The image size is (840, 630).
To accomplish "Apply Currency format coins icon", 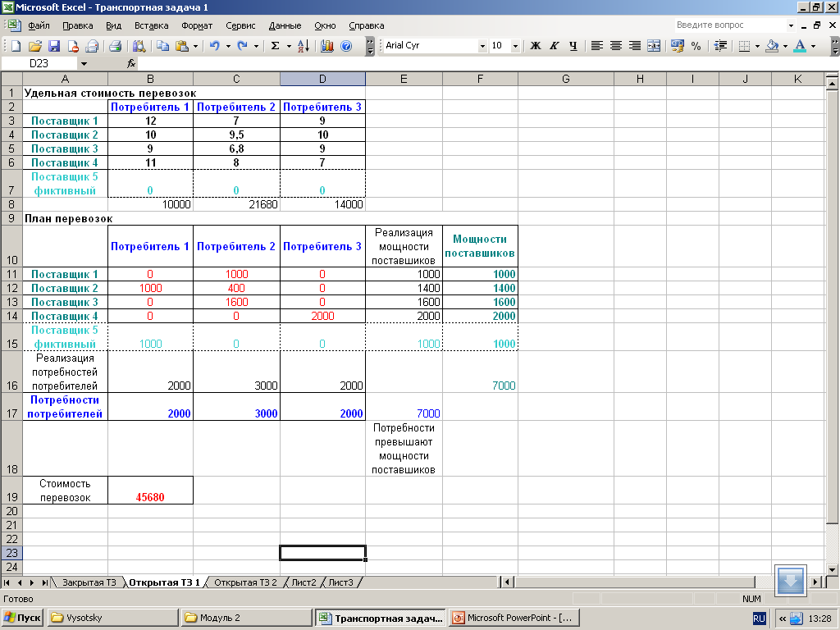I will coord(677,46).
